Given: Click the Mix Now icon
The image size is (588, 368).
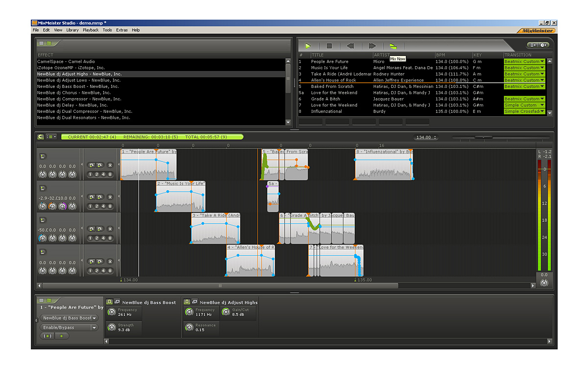Looking at the screenshot, I should pyautogui.click(x=392, y=46).
